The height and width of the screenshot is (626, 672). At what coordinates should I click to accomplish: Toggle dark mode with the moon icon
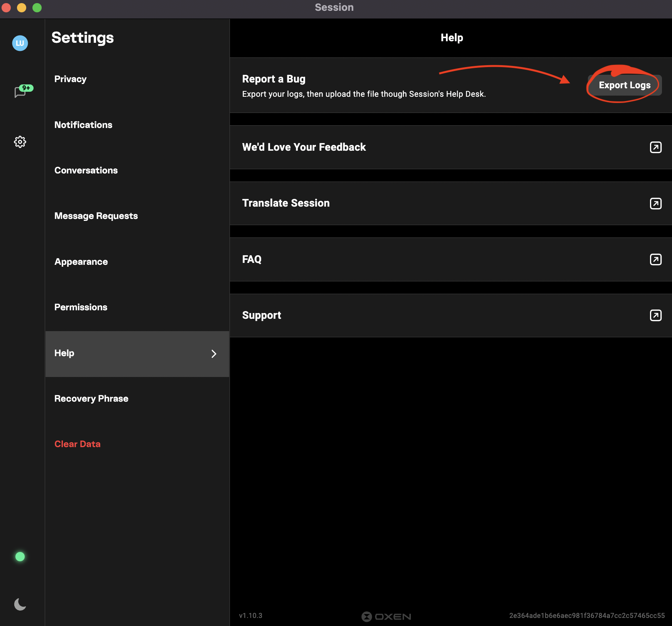tap(20, 604)
